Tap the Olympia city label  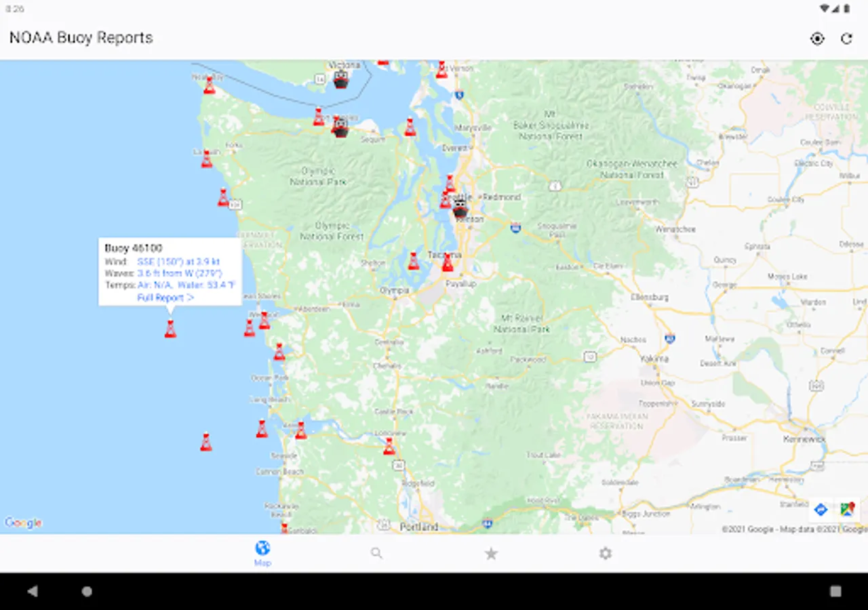point(394,290)
